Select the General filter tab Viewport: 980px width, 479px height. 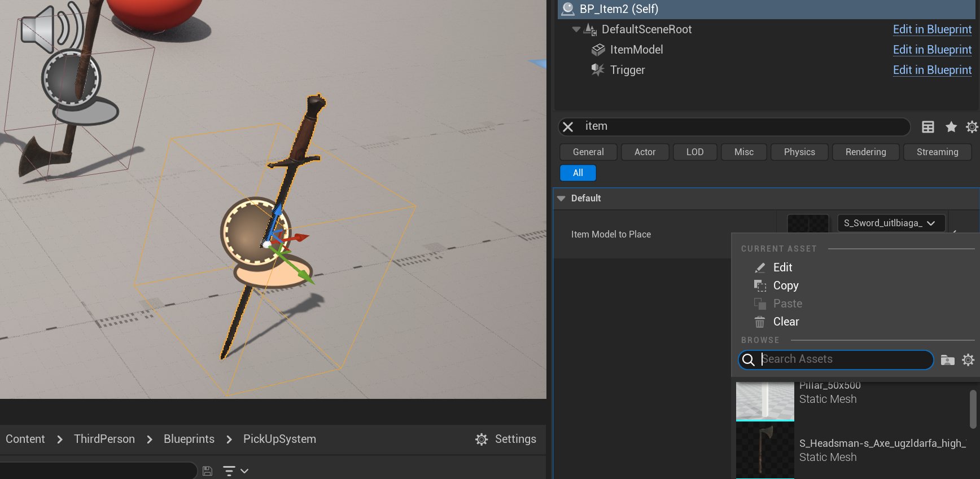[588, 152]
